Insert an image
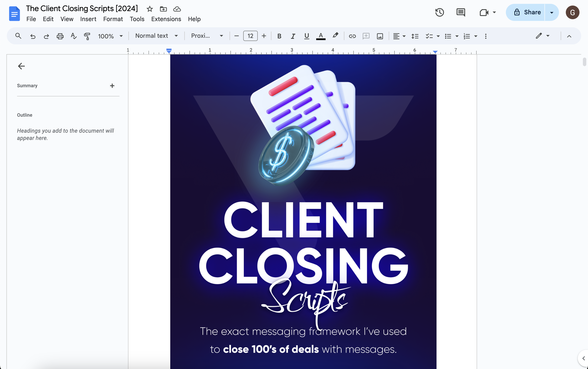Viewport: 588px width, 369px height. [x=380, y=36]
